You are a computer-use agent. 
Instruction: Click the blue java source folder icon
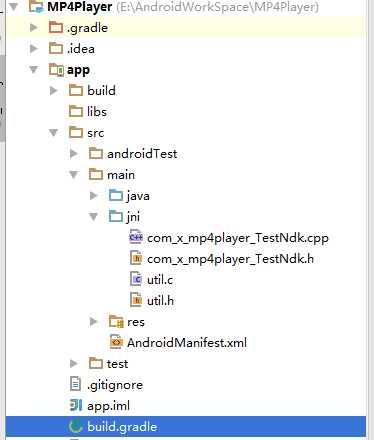(x=116, y=195)
